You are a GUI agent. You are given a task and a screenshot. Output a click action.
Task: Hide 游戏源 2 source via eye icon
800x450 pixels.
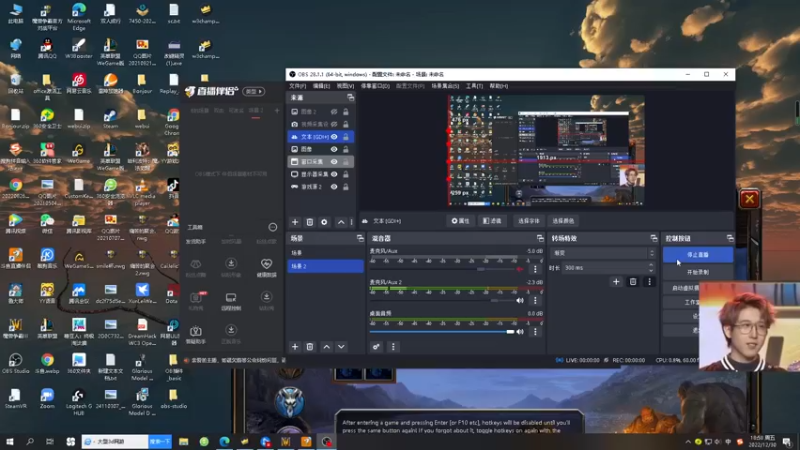[x=334, y=187]
